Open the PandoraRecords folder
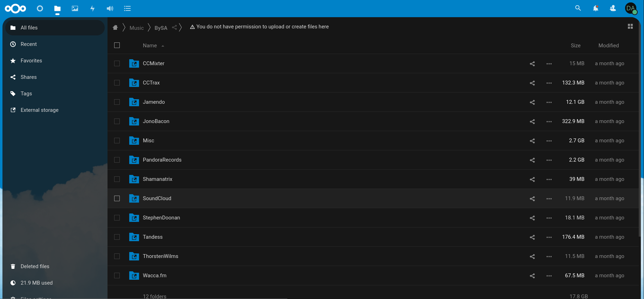Viewport: 644px width, 299px height. click(162, 160)
